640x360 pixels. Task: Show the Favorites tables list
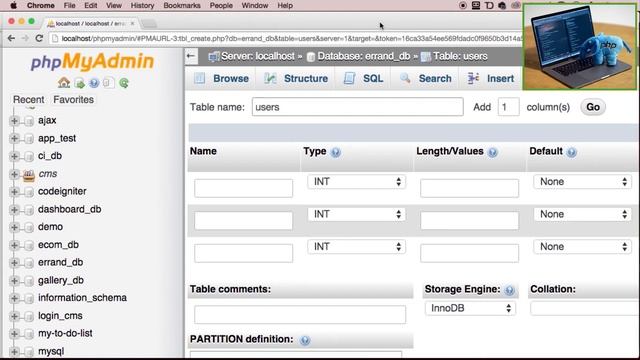click(73, 100)
